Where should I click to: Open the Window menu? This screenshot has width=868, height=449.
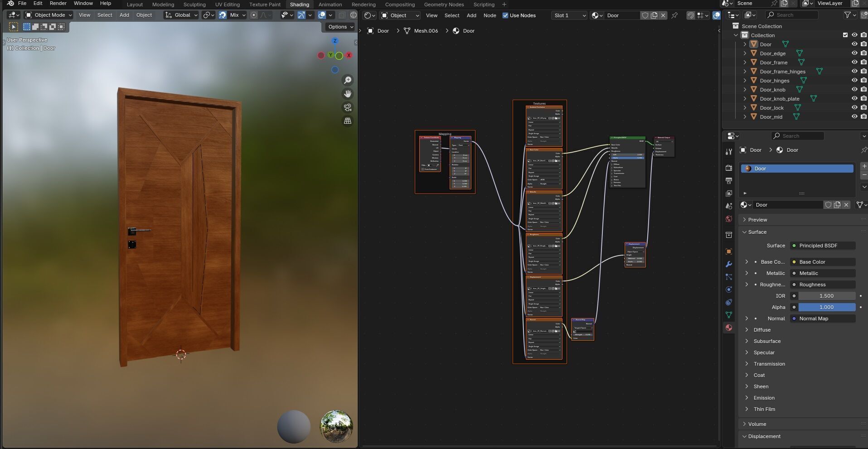click(83, 4)
